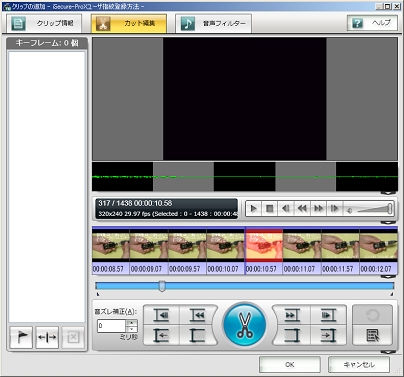Click the blue timeline seek bar track
Image resolution: width=404 pixels, height=377 pixels.
tap(244, 286)
